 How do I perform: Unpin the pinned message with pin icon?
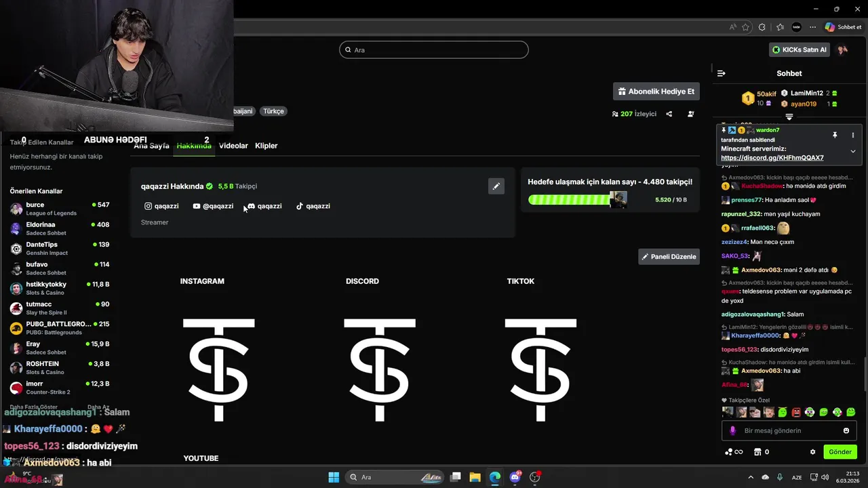click(835, 136)
